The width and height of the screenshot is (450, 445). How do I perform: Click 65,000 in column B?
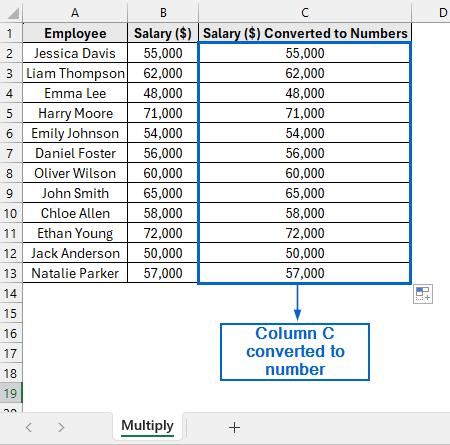click(x=163, y=193)
